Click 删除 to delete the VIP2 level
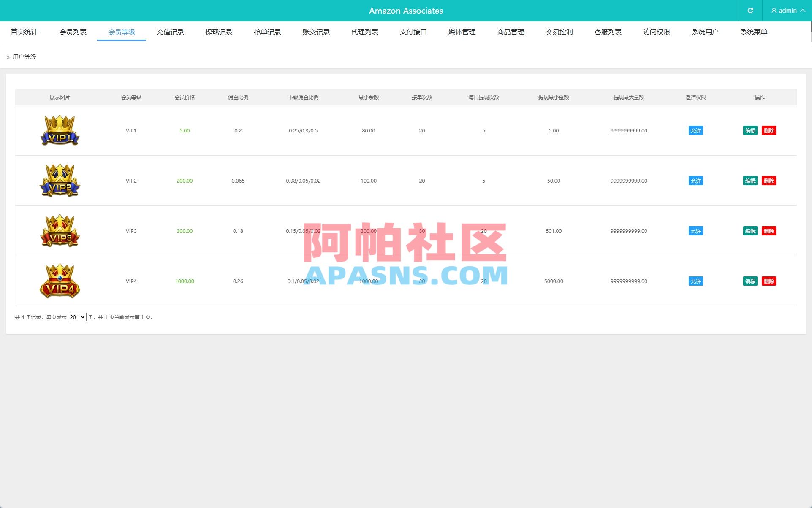 click(x=769, y=181)
